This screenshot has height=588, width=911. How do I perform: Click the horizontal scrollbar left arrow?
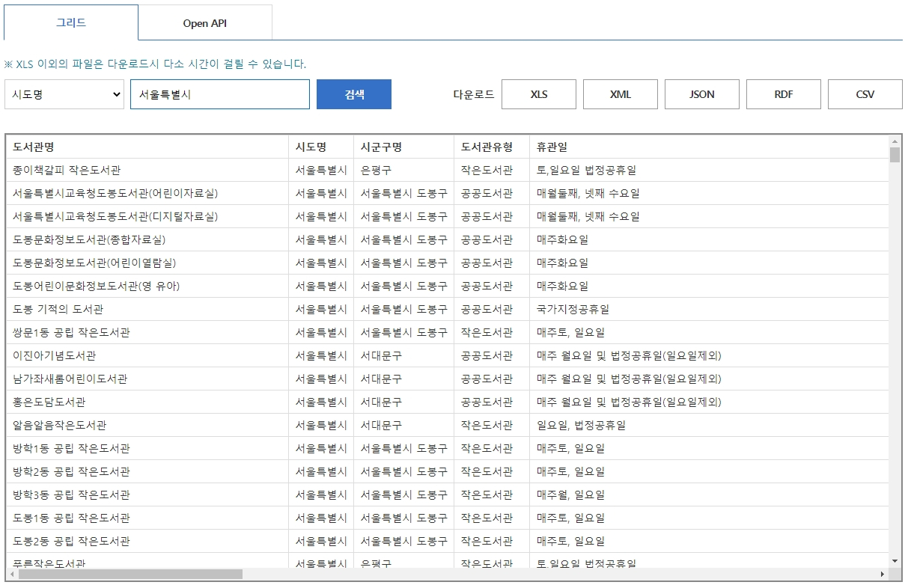[12, 574]
